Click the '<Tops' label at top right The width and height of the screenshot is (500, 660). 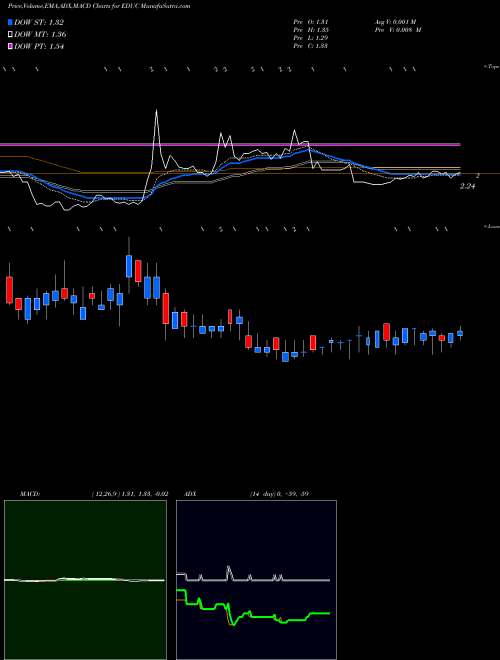(x=491, y=67)
